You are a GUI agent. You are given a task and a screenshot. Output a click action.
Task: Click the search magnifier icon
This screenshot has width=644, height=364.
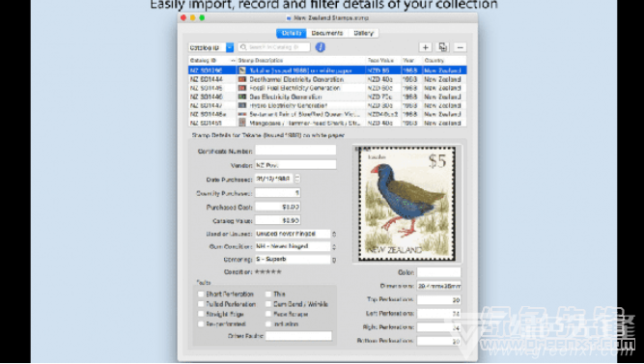coord(243,47)
